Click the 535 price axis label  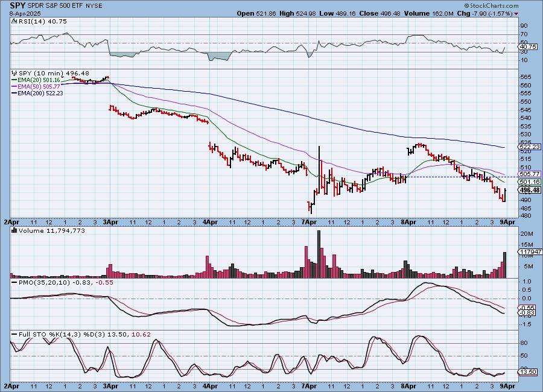click(526, 127)
